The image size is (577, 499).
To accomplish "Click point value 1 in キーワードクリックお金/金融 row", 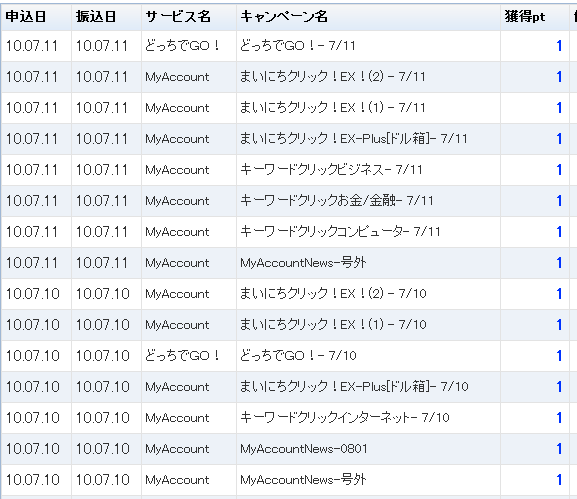I will pos(559,201).
